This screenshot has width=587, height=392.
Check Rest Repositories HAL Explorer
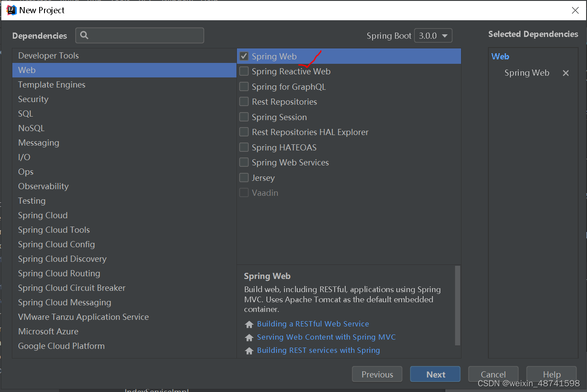tap(244, 132)
